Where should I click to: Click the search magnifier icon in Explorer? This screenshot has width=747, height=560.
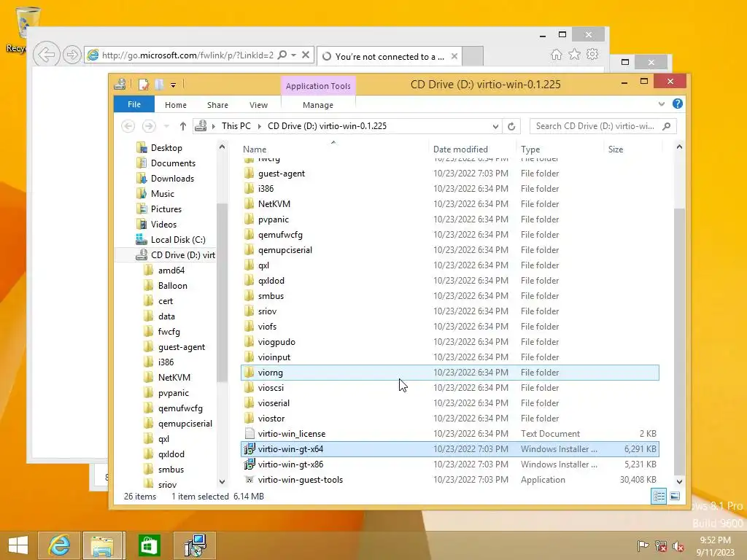(667, 126)
